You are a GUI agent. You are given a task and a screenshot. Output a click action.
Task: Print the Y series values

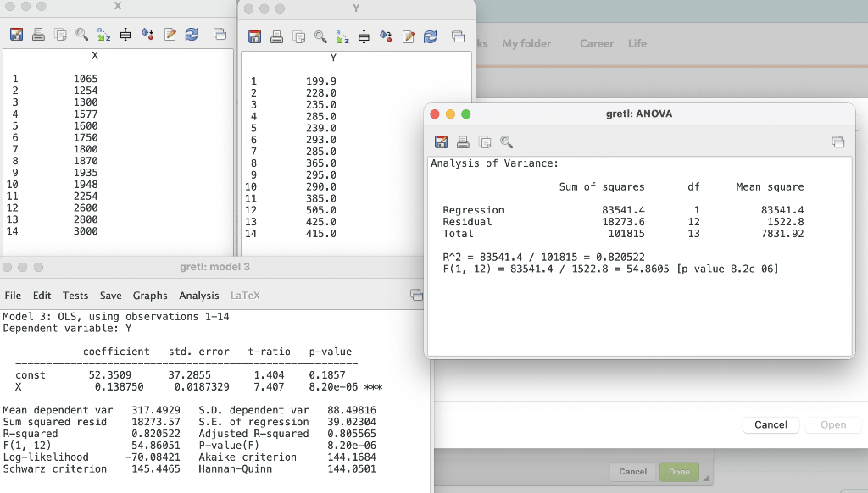[276, 36]
